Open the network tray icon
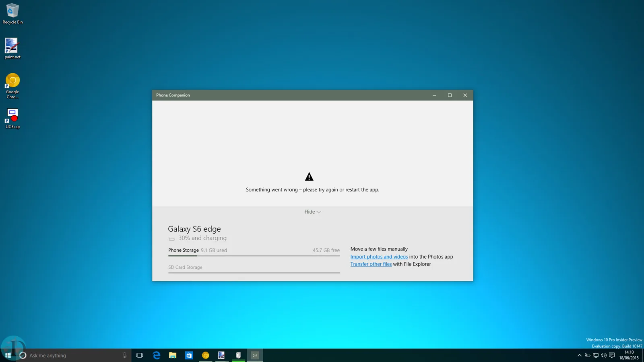644x362 pixels. (x=596, y=355)
